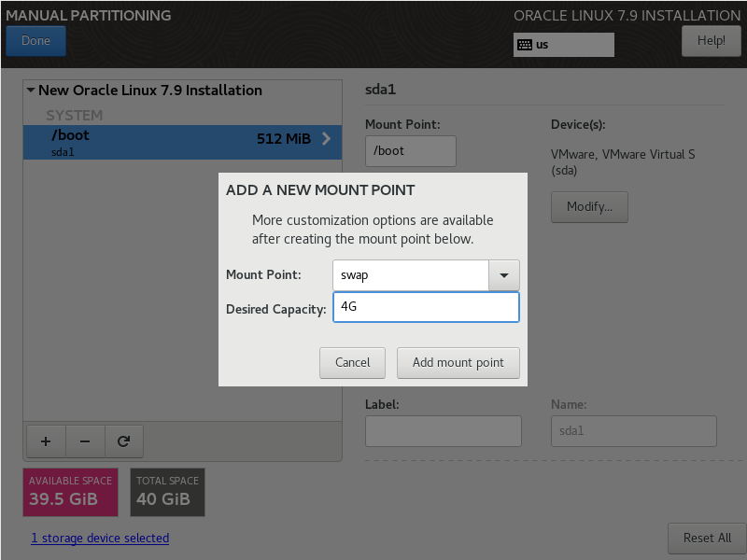747x560 pixels.
Task: Click the Modify... devices button
Action: click(x=589, y=207)
